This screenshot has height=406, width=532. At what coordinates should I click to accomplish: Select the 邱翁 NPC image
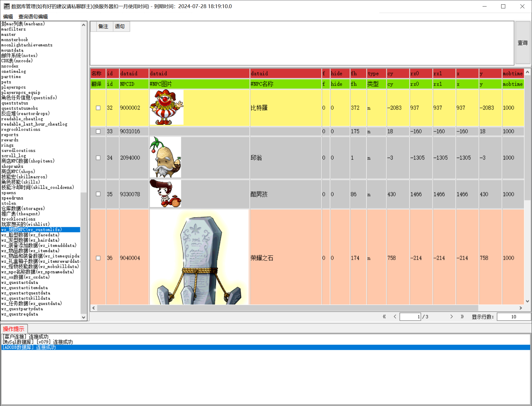pyautogui.click(x=165, y=157)
